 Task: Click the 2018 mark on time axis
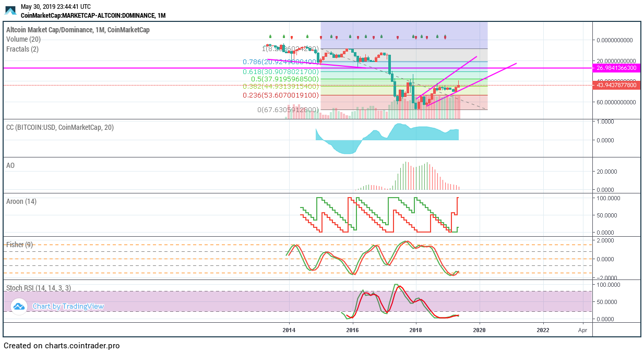click(x=415, y=330)
